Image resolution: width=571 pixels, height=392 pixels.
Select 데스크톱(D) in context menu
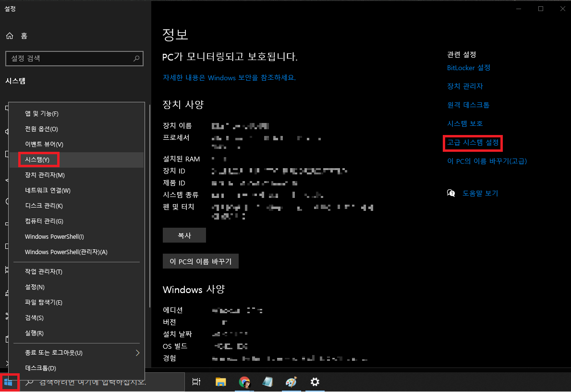pyautogui.click(x=76, y=368)
